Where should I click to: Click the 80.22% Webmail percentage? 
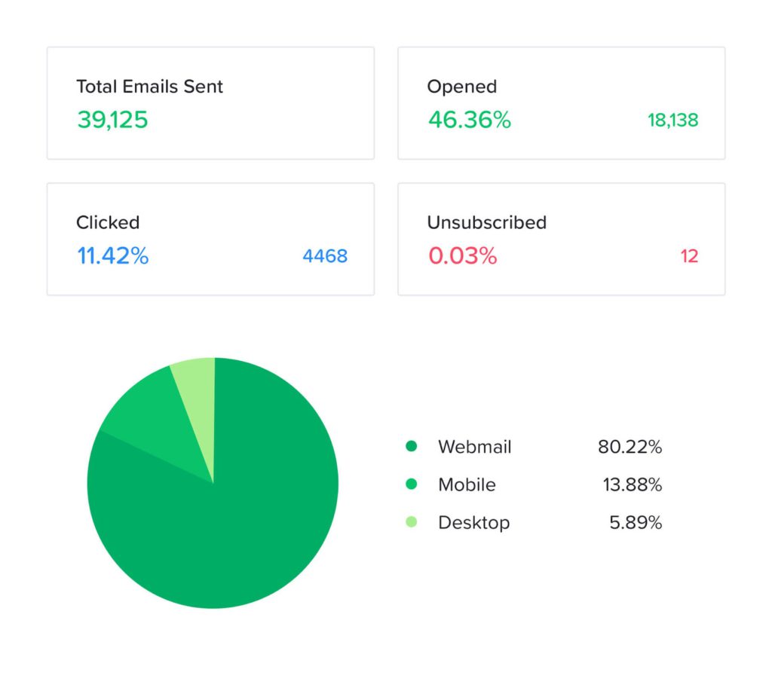click(x=630, y=447)
